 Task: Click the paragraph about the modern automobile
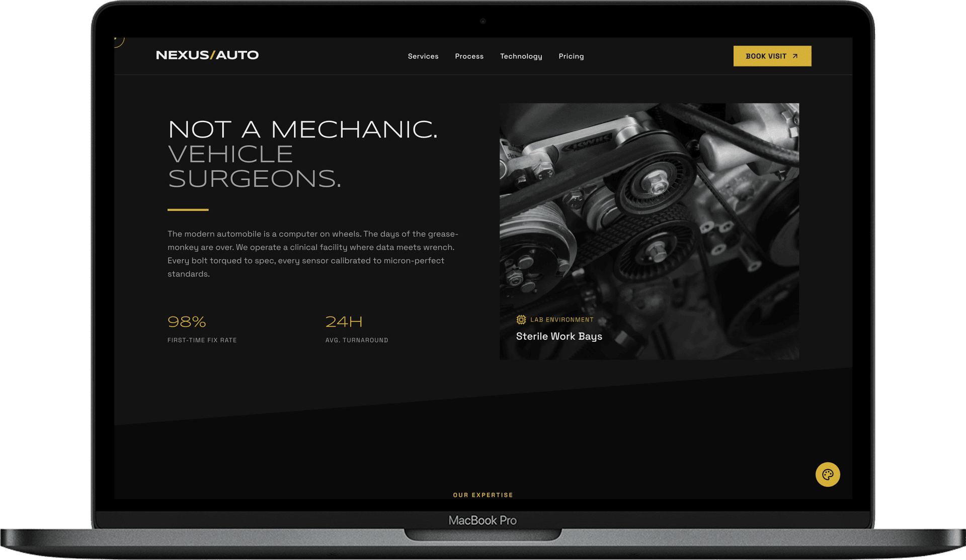click(x=313, y=254)
